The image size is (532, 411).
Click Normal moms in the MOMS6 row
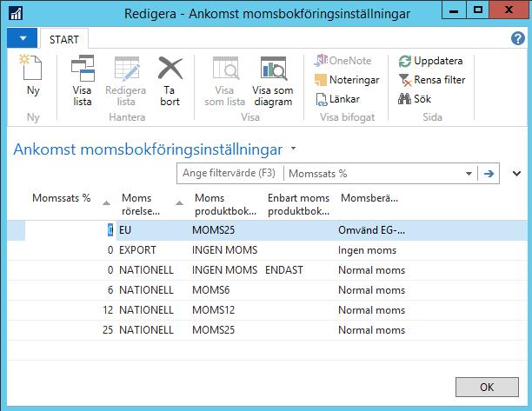[371, 290]
